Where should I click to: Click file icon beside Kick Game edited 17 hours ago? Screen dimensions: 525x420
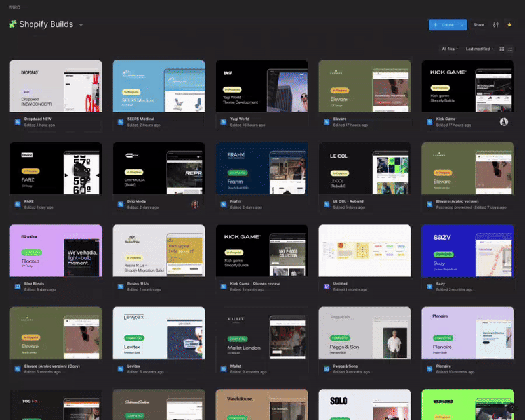(430, 122)
